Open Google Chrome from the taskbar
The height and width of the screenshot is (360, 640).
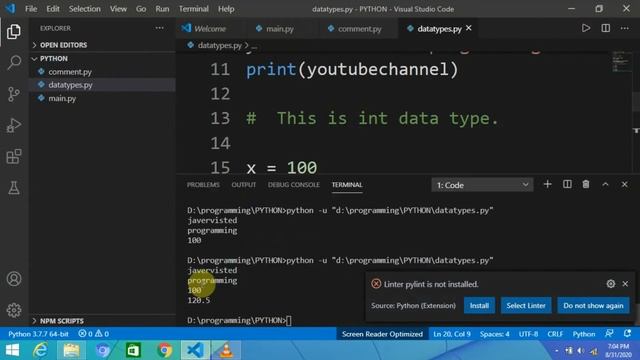tap(164, 350)
